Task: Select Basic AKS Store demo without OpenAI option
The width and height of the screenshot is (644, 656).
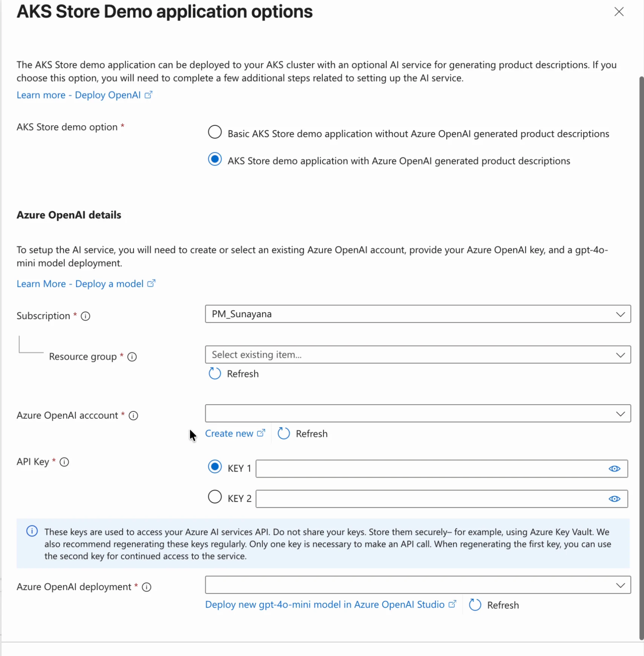Action: [215, 132]
